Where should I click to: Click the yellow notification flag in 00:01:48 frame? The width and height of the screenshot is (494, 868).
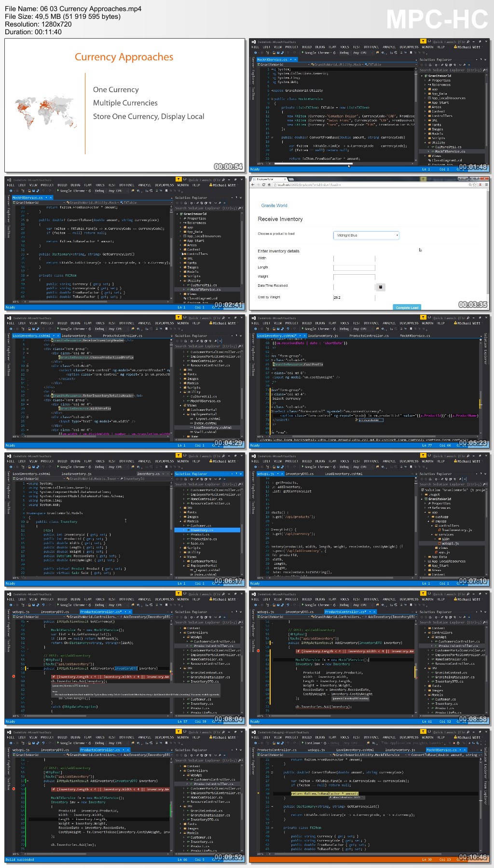pos(423,42)
